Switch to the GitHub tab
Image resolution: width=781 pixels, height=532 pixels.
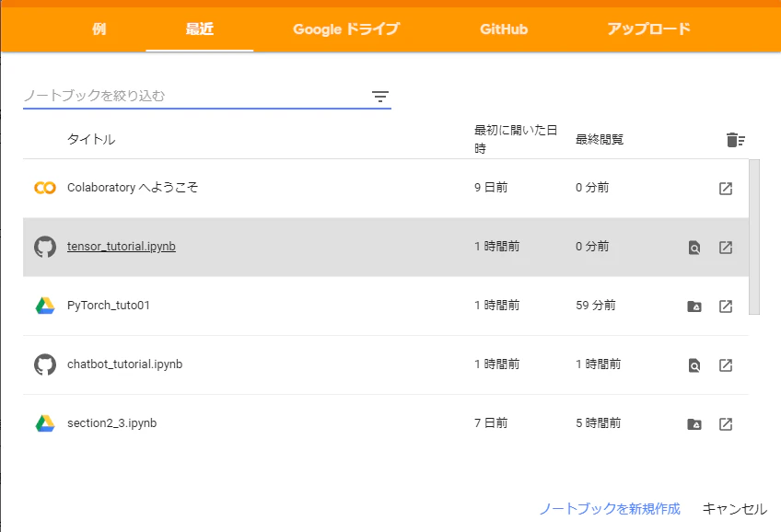click(504, 29)
